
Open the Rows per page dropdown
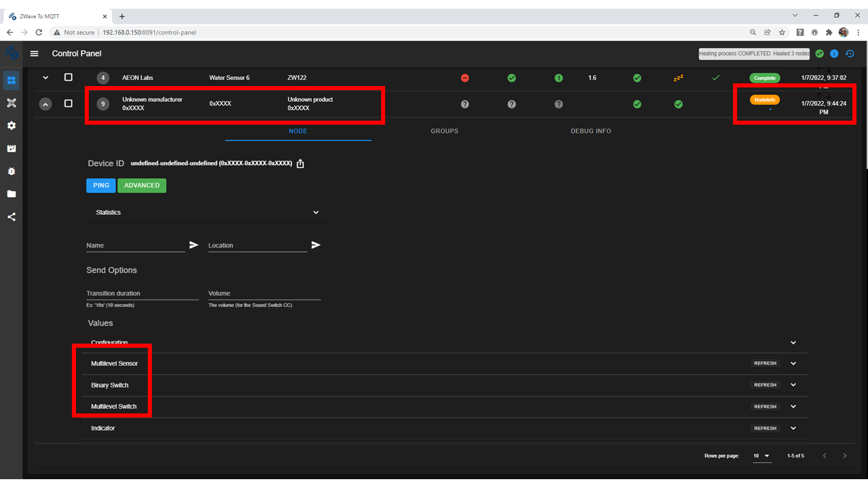762,456
